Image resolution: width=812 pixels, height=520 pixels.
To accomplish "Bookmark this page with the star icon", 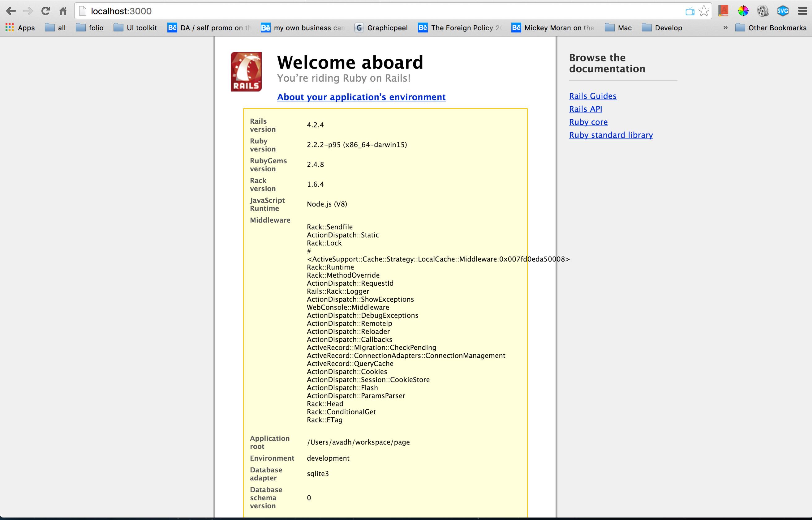I will tap(704, 11).
